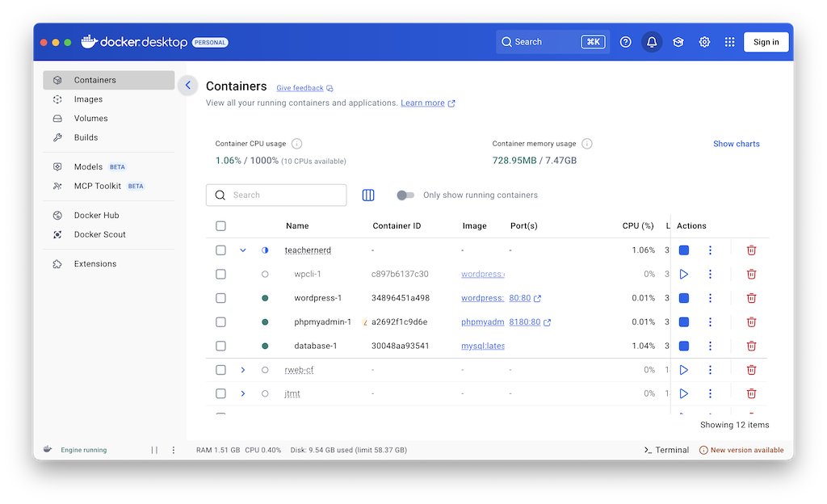Open the Terminal panel
This screenshot has width=827, height=504.
tap(666, 450)
